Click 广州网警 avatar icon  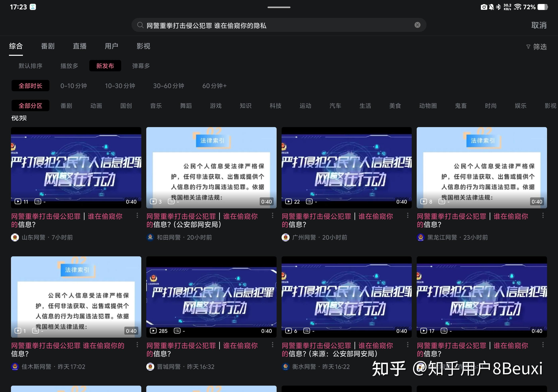(286, 237)
